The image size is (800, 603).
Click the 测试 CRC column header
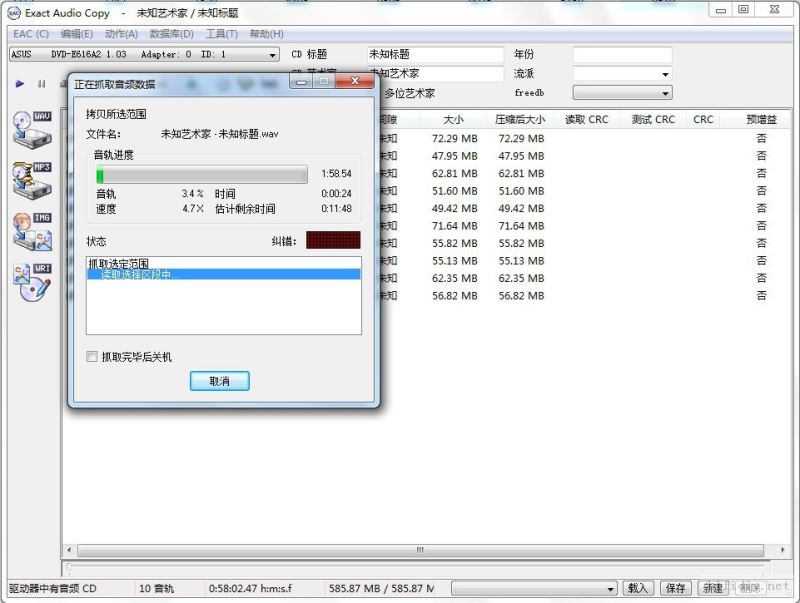(x=653, y=119)
